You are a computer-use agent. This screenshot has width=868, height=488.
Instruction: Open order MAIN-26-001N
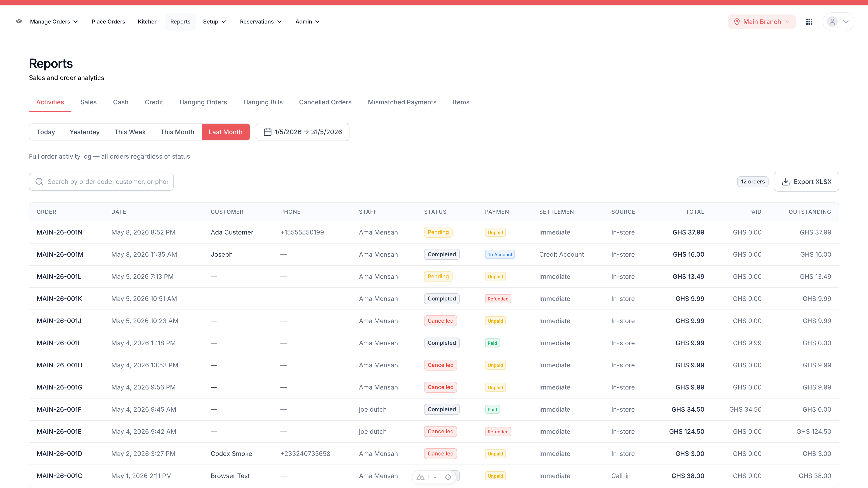click(59, 232)
